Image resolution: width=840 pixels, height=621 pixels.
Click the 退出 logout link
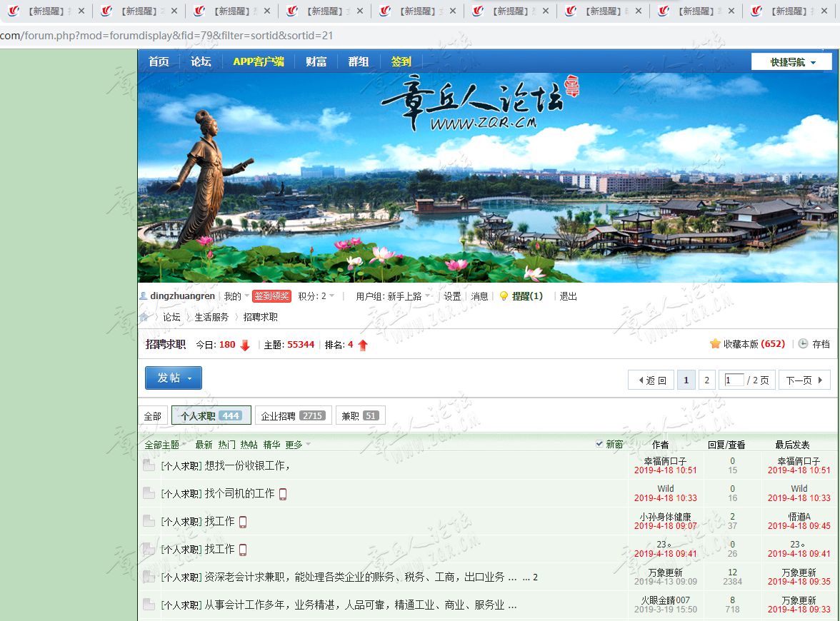point(569,296)
